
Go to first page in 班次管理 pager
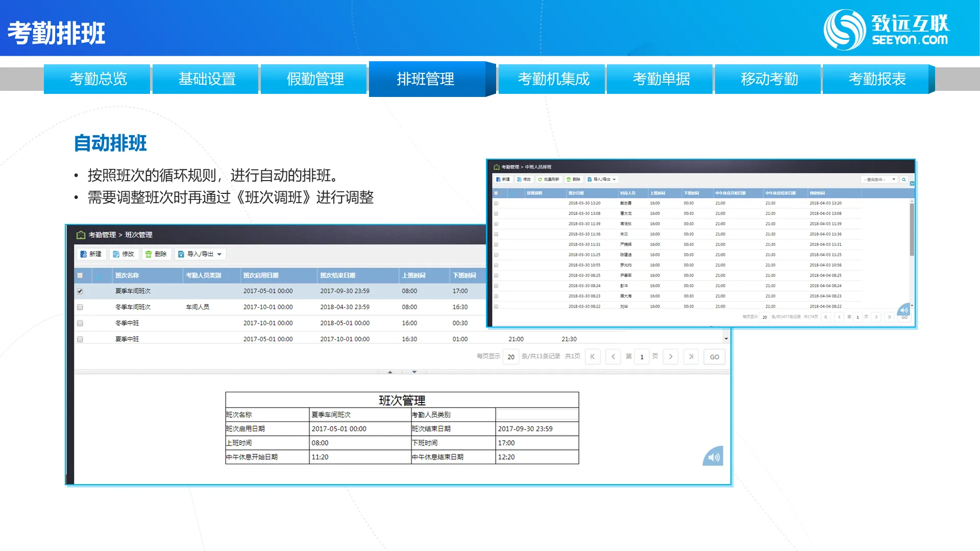pyautogui.click(x=593, y=357)
